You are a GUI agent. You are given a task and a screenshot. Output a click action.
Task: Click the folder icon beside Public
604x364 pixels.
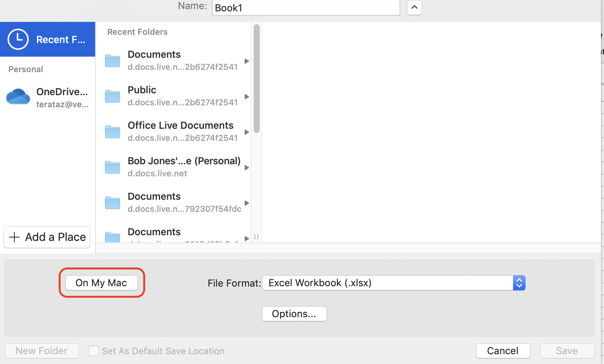(x=112, y=96)
